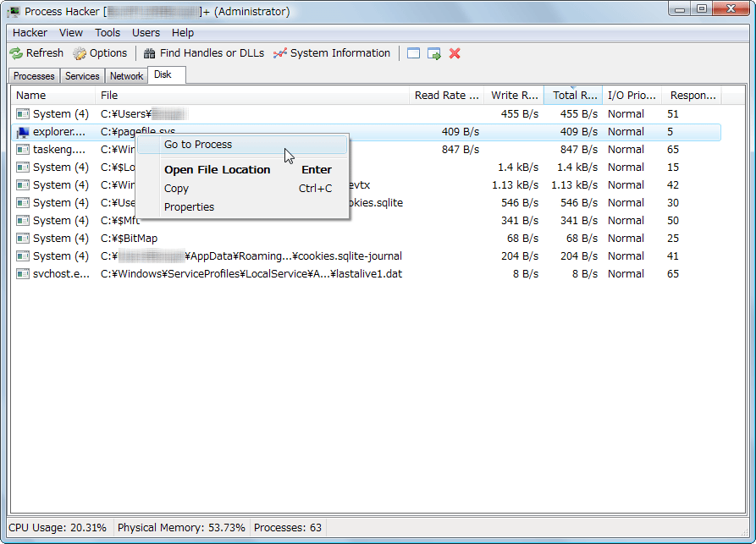This screenshot has width=756, height=544.
Task: Open the Help menu
Action: point(183,33)
